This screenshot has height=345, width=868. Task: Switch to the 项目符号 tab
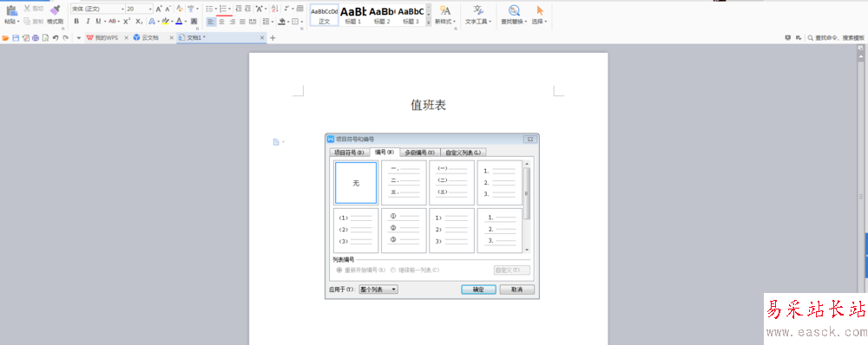[349, 152]
